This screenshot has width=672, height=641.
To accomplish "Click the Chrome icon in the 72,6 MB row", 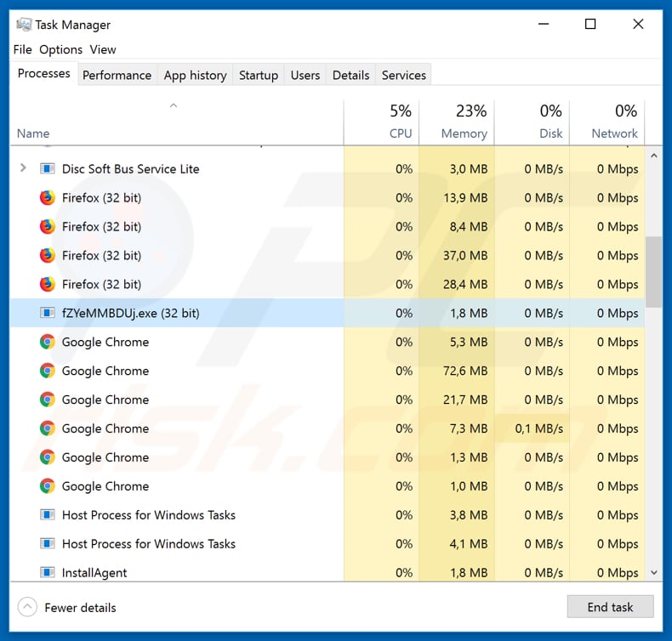I will [47, 371].
